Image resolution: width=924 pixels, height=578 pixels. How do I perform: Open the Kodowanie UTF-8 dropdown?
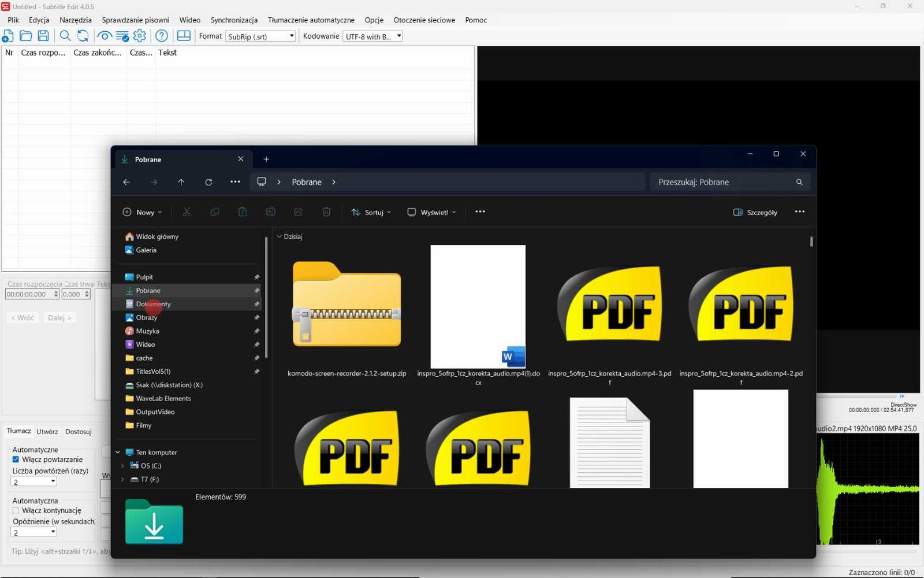372,36
